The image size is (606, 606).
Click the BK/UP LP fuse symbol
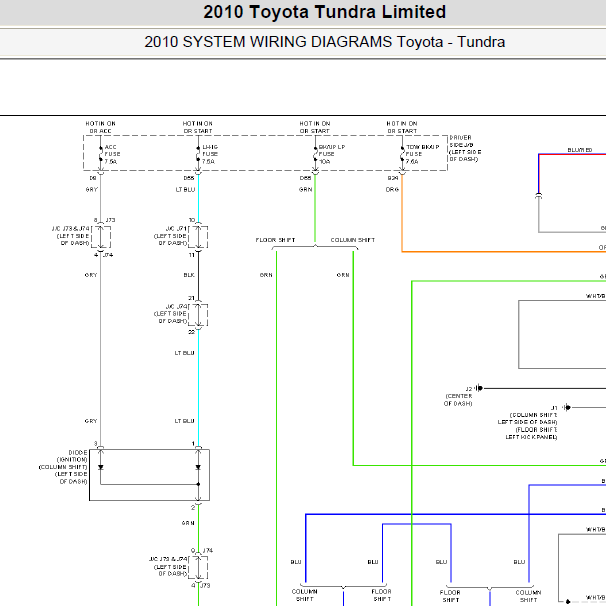point(315,153)
